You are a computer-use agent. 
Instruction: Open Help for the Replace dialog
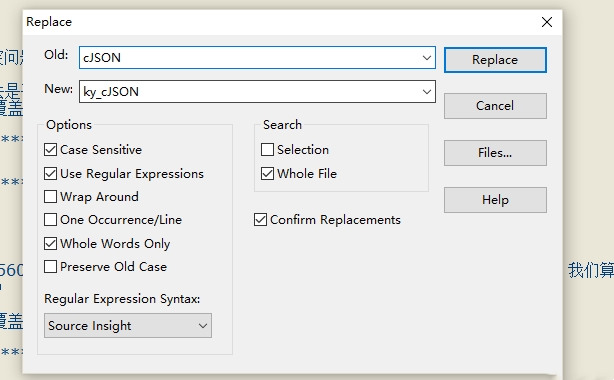(x=495, y=200)
